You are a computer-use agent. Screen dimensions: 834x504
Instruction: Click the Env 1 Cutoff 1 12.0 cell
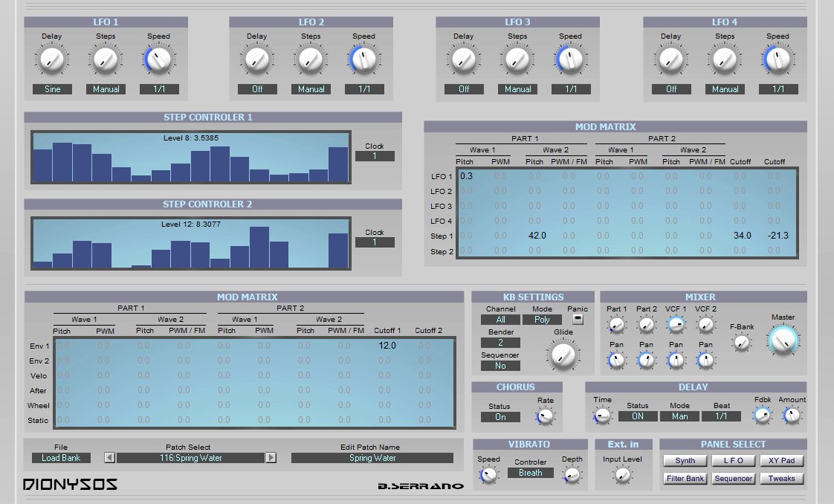[387, 346]
